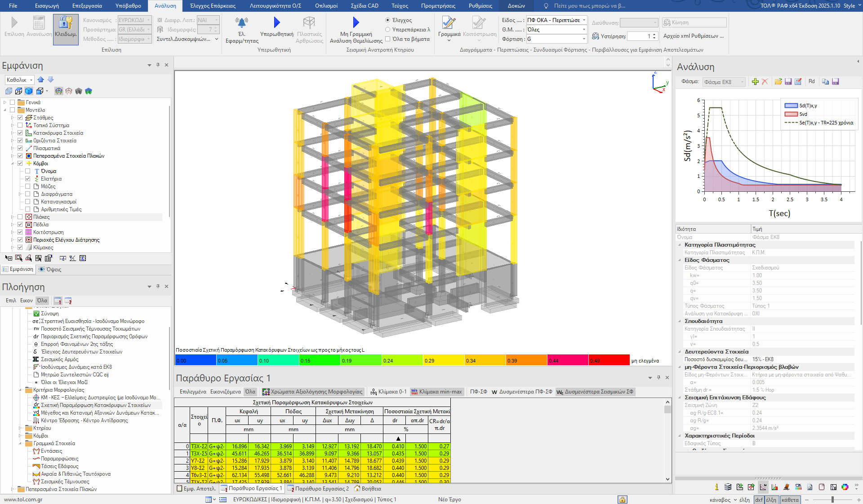Enable the Όλα τα βήματα checkbox
The height and width of the screenshot is (504, 863).
pyautogui.click(x=388, y=39)
